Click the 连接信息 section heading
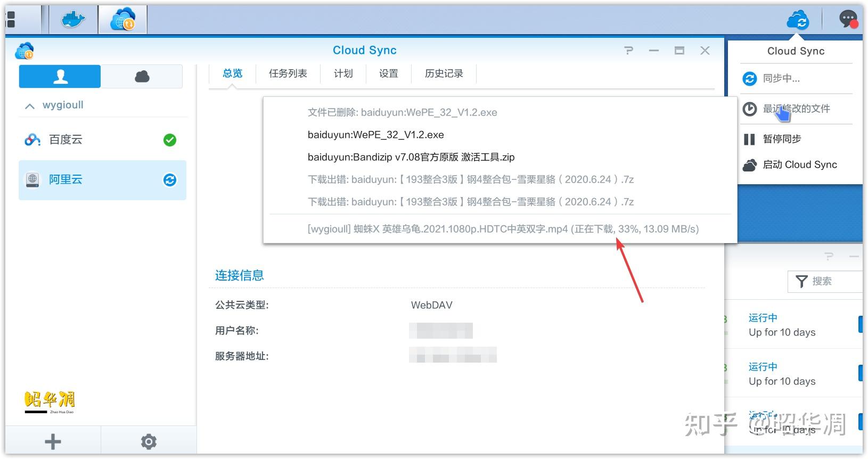The width and height of the screenshot is (868, 459). click(x=240, y=275)
